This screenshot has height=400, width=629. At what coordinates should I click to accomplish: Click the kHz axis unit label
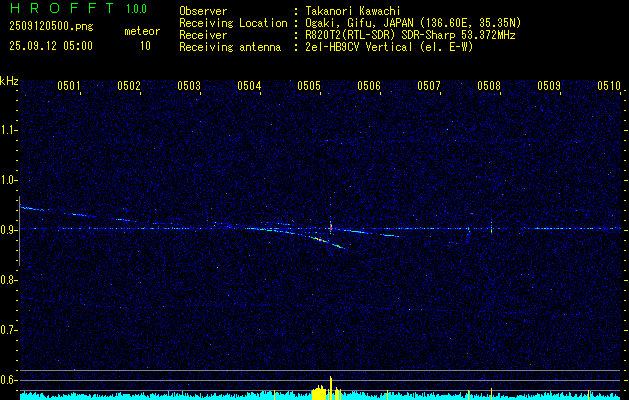(9, 81)
